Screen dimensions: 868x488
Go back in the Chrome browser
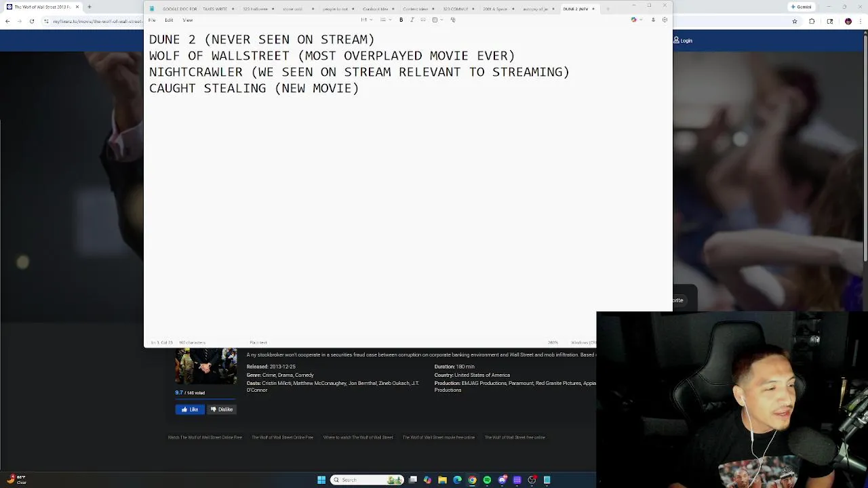[x=7, y=21]
